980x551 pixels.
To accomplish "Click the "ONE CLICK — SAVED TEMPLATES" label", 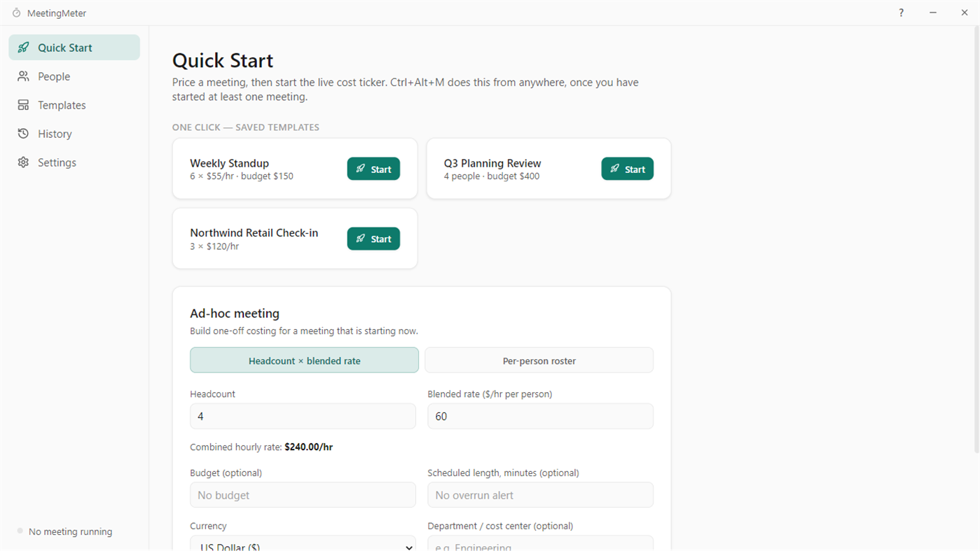I will (x=246, y=127).
